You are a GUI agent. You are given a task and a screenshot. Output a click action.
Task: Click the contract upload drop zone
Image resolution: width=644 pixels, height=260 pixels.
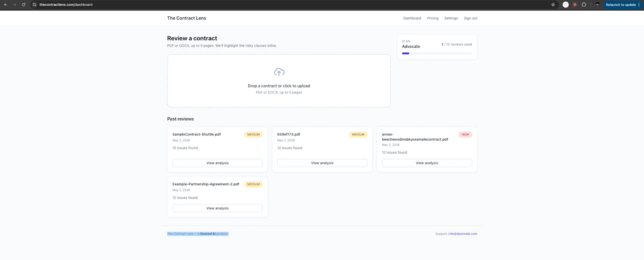(279, 81)
